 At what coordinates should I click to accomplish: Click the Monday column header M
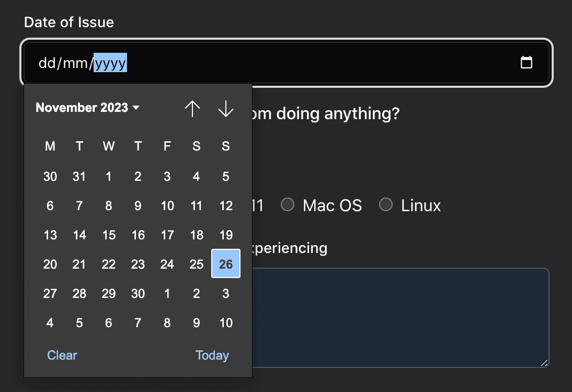50,146
